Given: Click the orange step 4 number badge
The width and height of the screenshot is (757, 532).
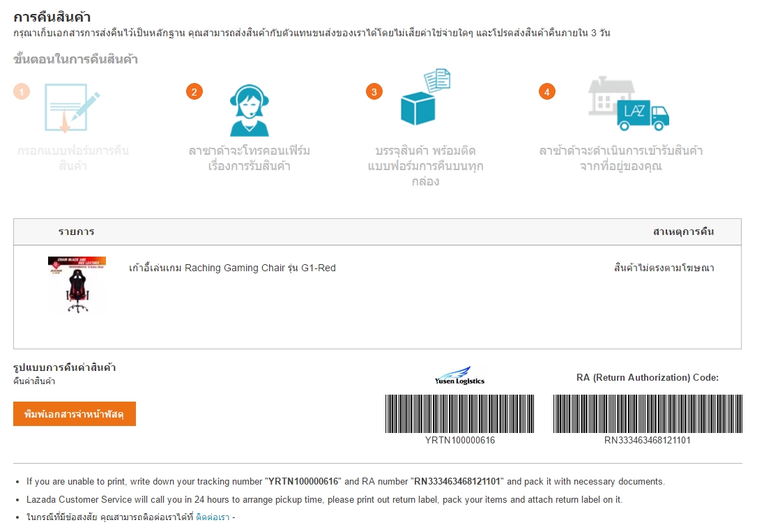Looking at the screenshot, I should click(x=547, y=92).
